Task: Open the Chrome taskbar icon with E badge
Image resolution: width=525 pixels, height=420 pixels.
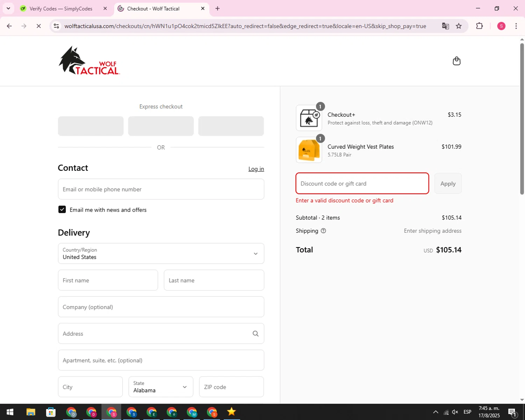Action: coord(152,412)
